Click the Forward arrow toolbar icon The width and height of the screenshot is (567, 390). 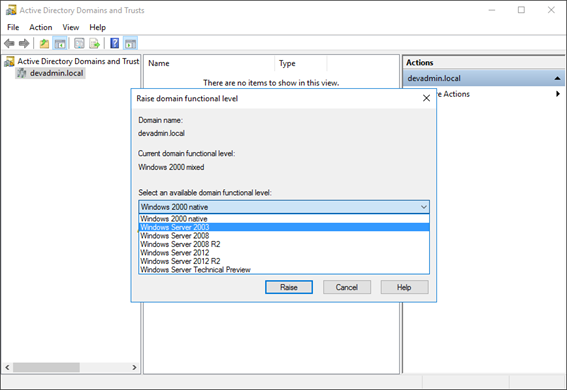[x=24, y=44]
